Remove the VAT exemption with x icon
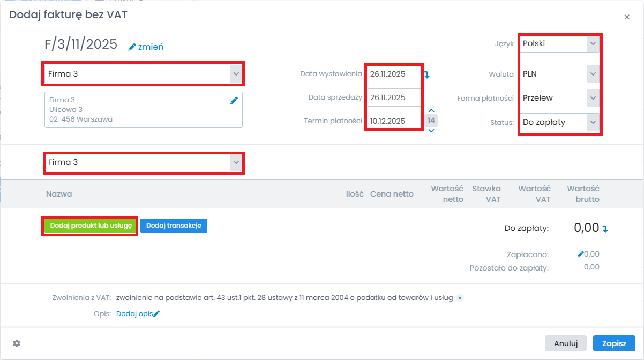This screenshot has width=644, height=360. 460,298
